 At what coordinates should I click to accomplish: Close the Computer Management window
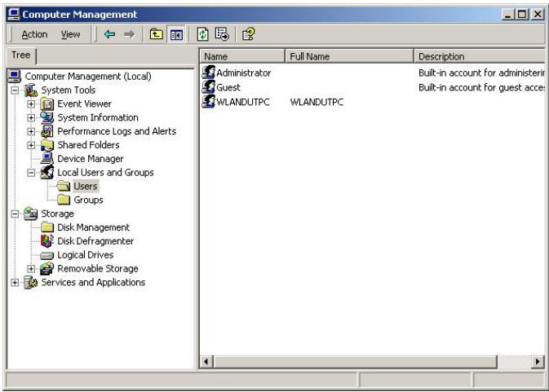coord(537,14)
